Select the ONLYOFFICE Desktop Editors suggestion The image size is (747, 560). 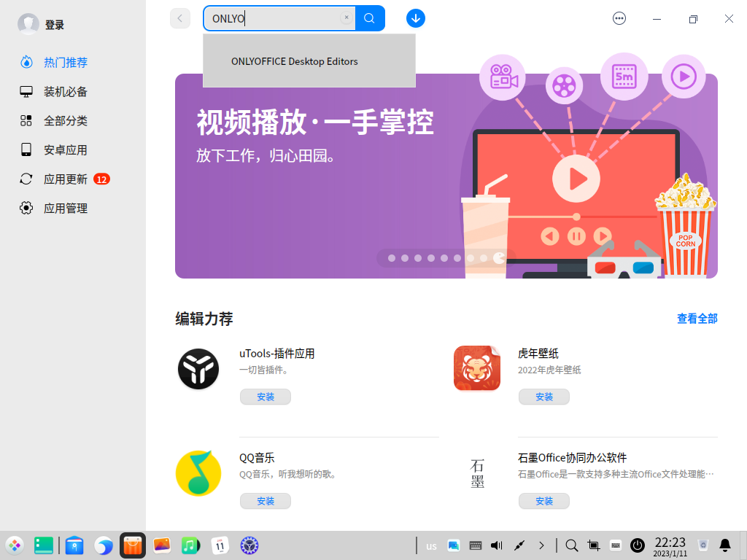pos(309,61)
